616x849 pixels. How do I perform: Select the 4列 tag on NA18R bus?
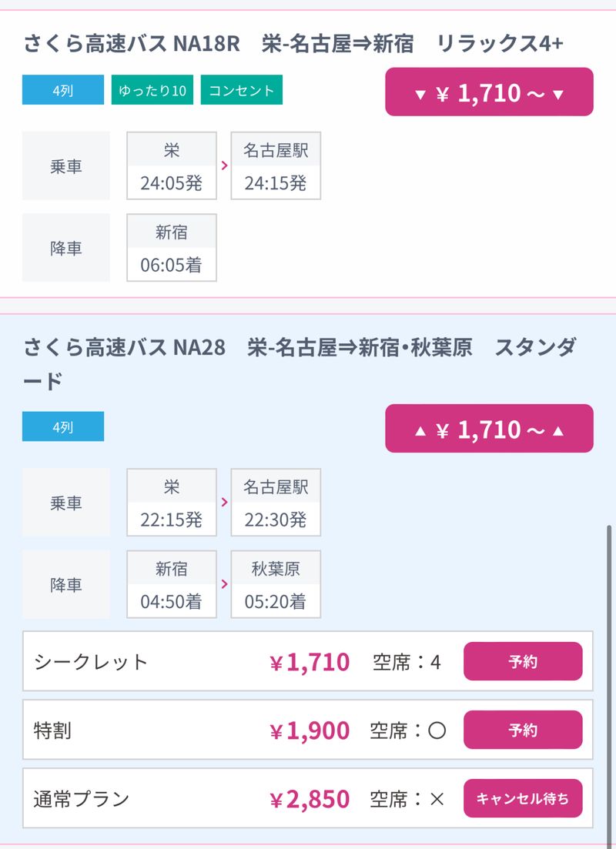[x=62, y=90]
